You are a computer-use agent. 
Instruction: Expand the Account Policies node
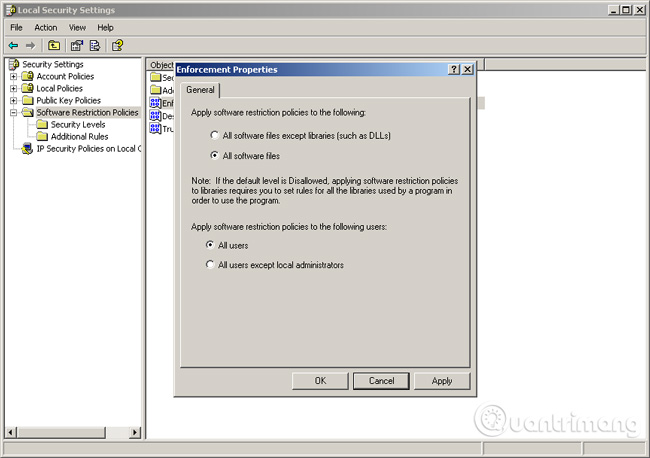(14, 76)
